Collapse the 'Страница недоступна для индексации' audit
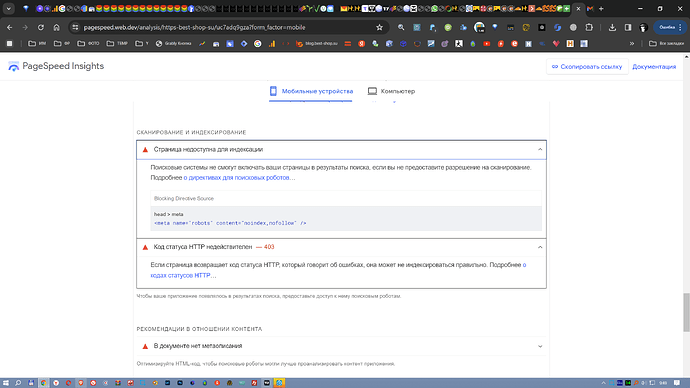The image size is (690, 388). [x=540, y=150]
